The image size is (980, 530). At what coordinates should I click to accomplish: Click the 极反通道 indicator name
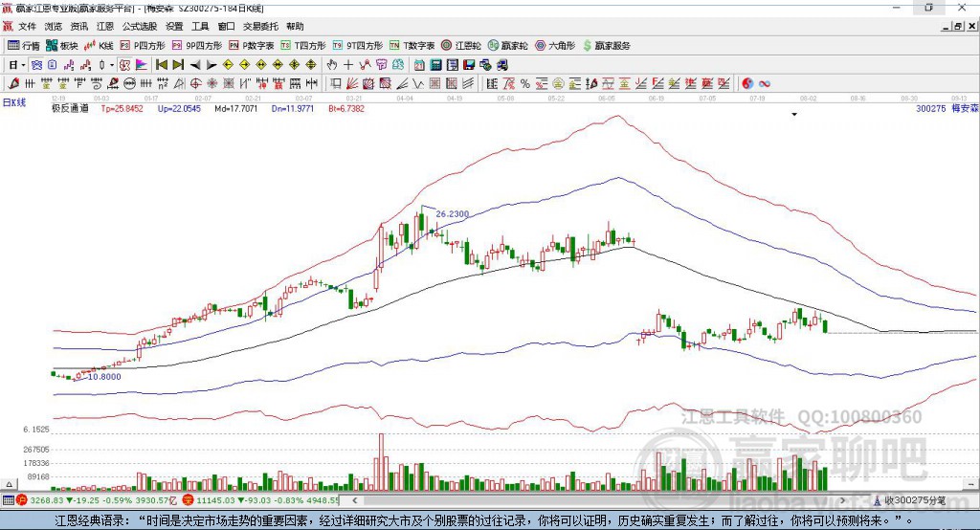70,109
